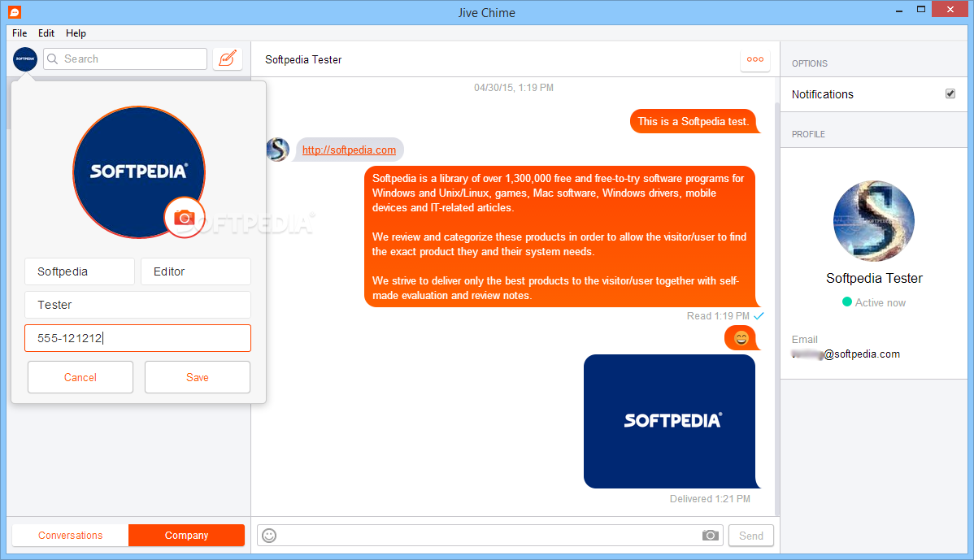
Task: Open the File menu
Action: 20,33
